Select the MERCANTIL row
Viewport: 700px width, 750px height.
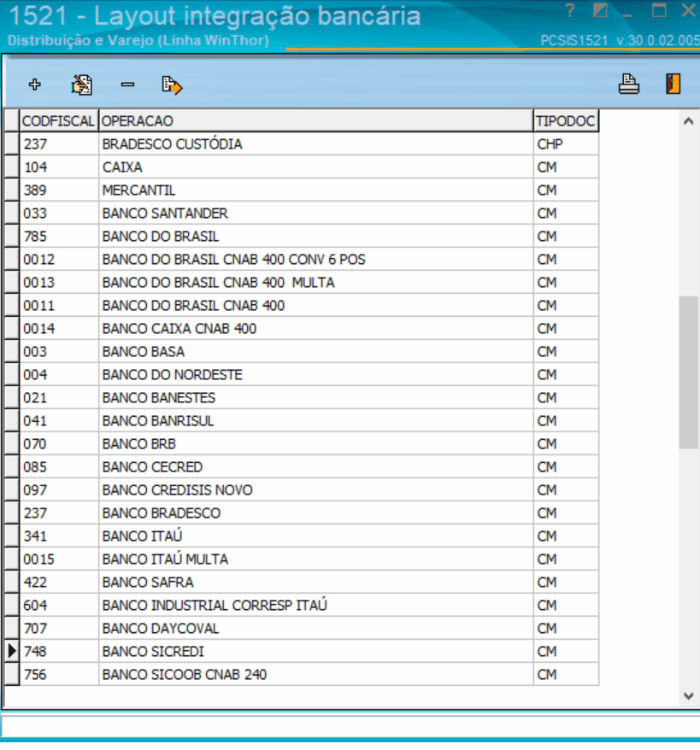302,190
